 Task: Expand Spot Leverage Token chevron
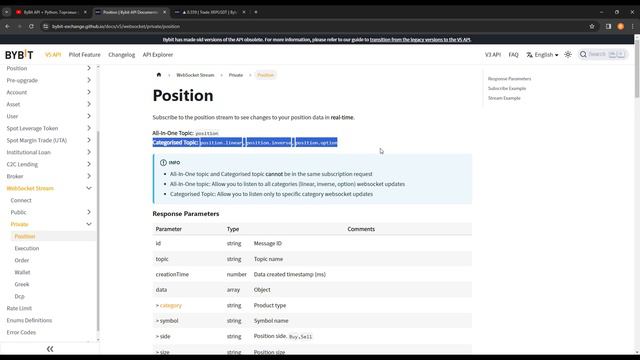[x=89, y=128]
